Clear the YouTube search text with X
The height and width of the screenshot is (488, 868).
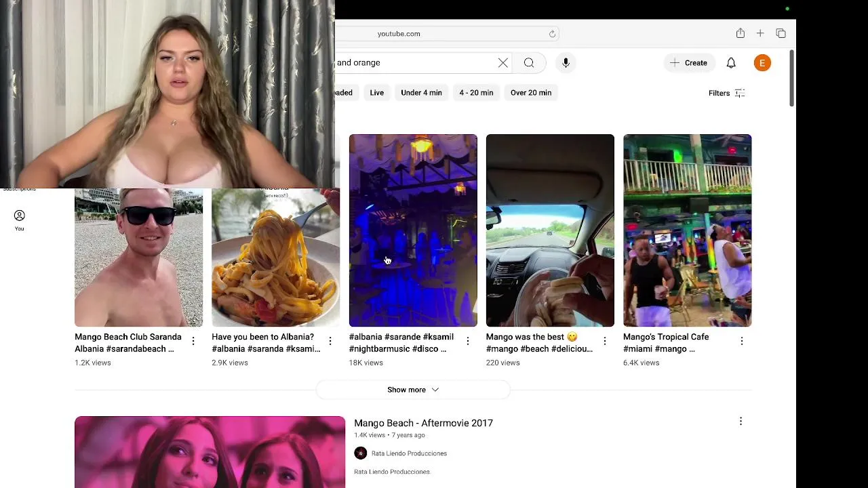pos(503,63)
